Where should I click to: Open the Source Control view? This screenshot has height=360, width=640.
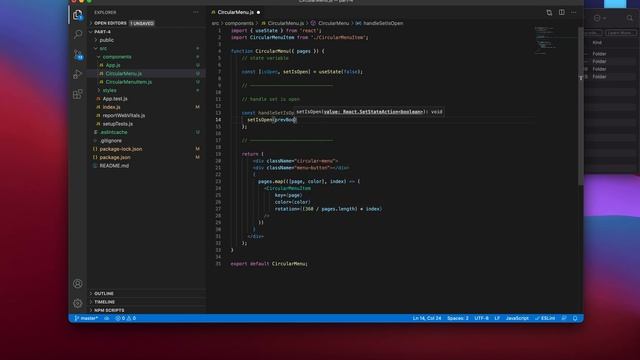78,54
